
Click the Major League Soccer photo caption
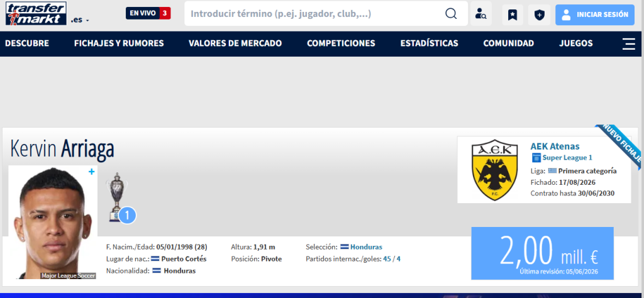[68, 276]
